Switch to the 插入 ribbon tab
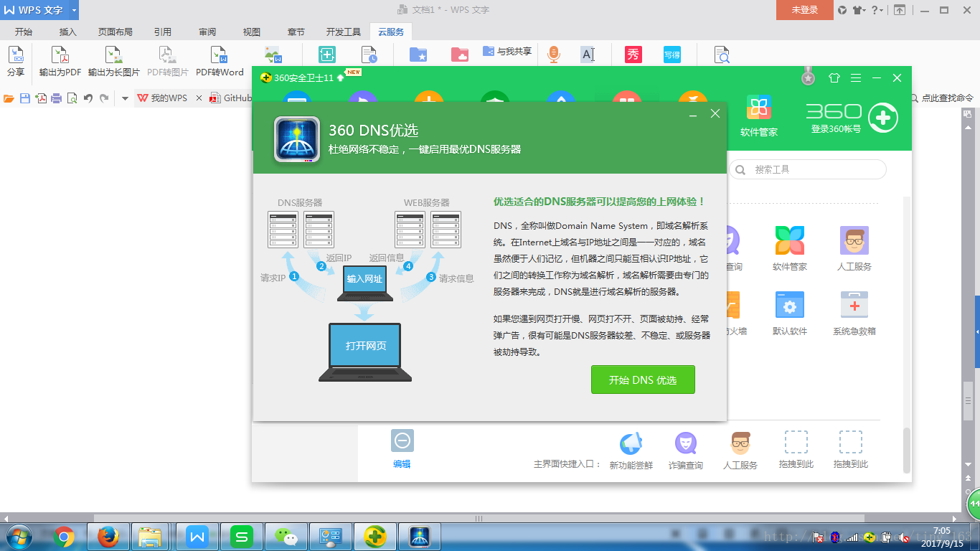 [68, 32]
